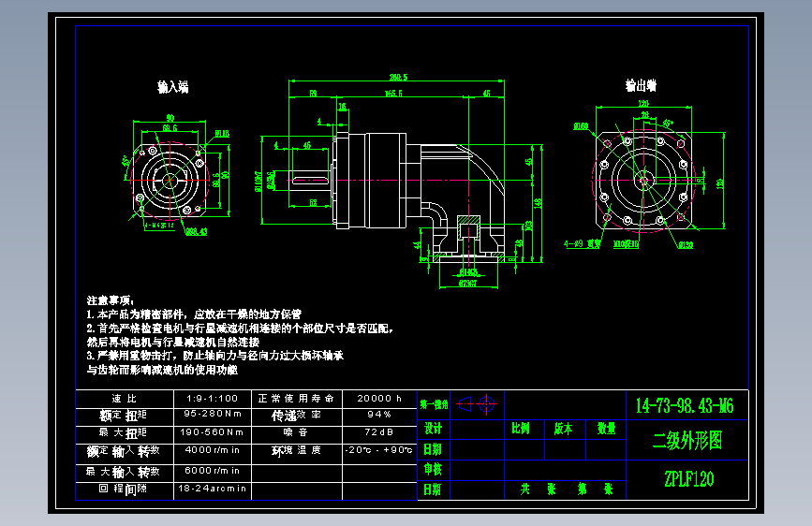Click the 第一视角 title block cell
812x526 pixels.
434,405
